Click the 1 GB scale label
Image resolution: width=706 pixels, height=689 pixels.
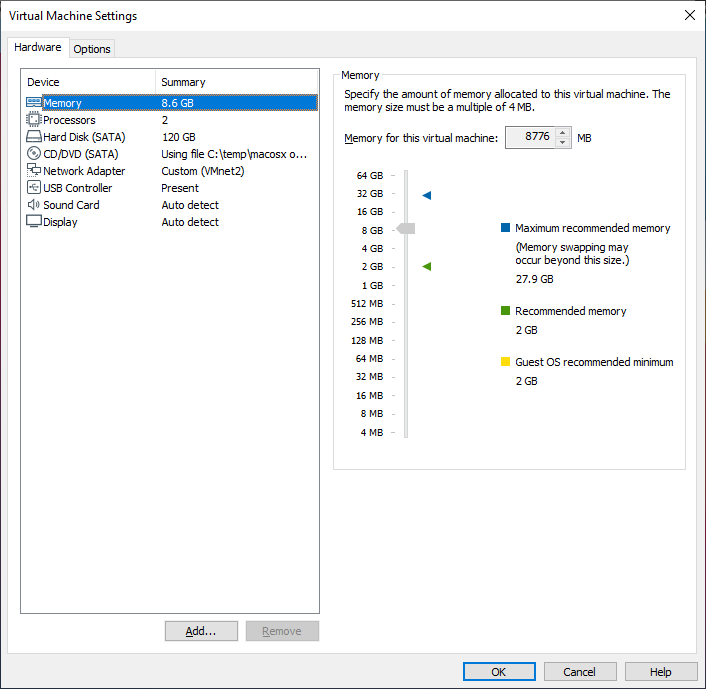pos(372,286)
